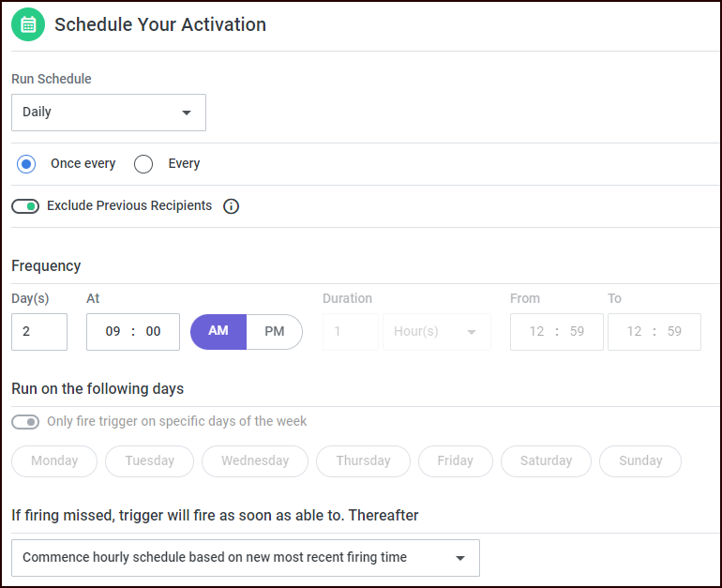Select the Every radio option

[x=143, y=164]
